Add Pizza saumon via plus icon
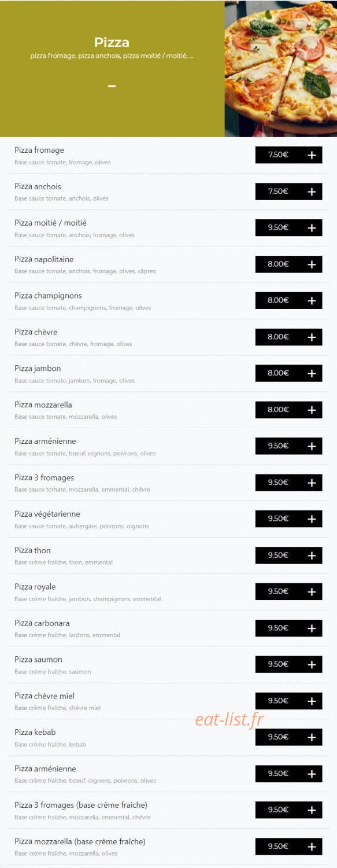This screenshot has height=868, width=337. tap(312, 664)
